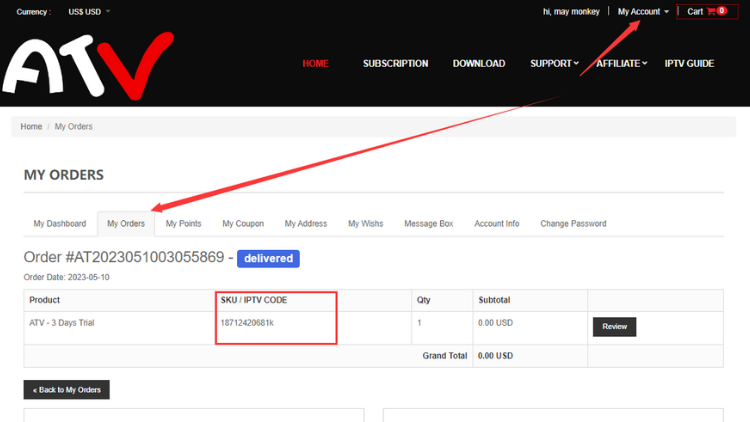The width and height of the screenshot is (750, 422).
Task: Open the My Address tab
Action: pyautogui.click(x=306, y=223)
